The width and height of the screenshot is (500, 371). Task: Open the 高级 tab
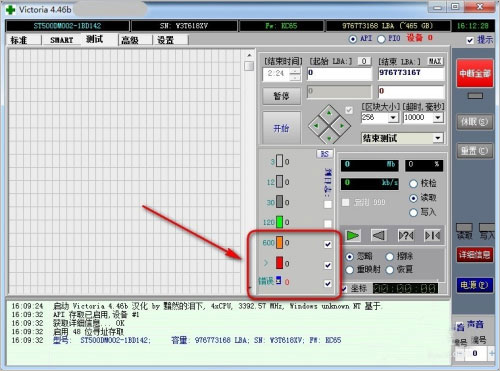(130, 40)
